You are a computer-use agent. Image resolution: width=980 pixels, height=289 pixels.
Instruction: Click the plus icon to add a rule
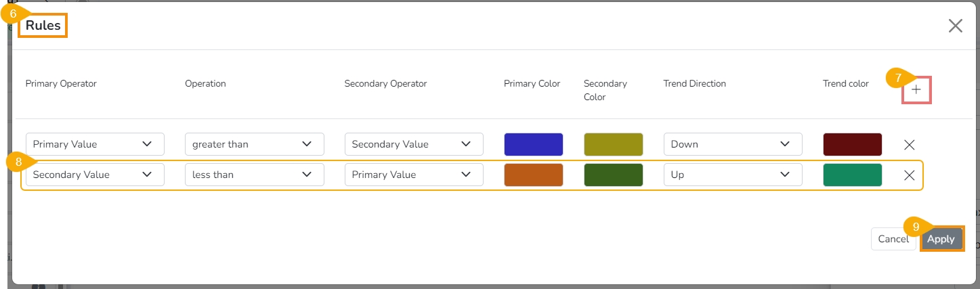tap(916, 89)
